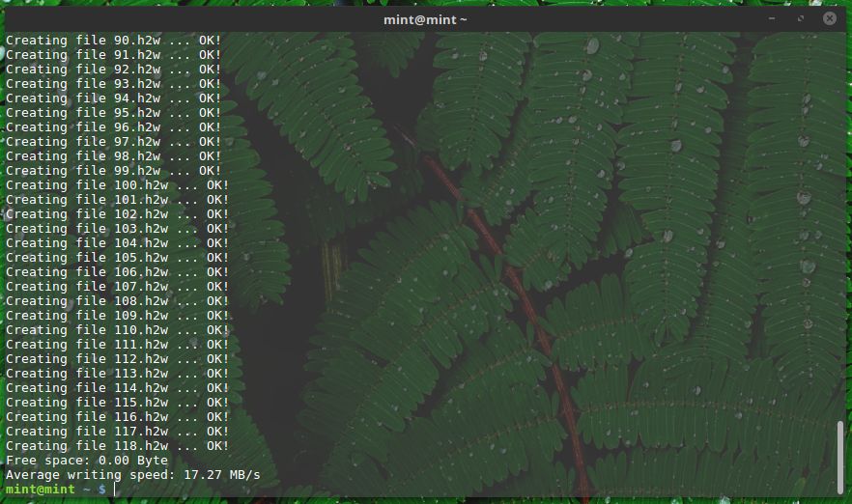Screen dimensions: 852x504
Task: Click the 'Creating file 109.h2w' line
Action: click(118, 316)
